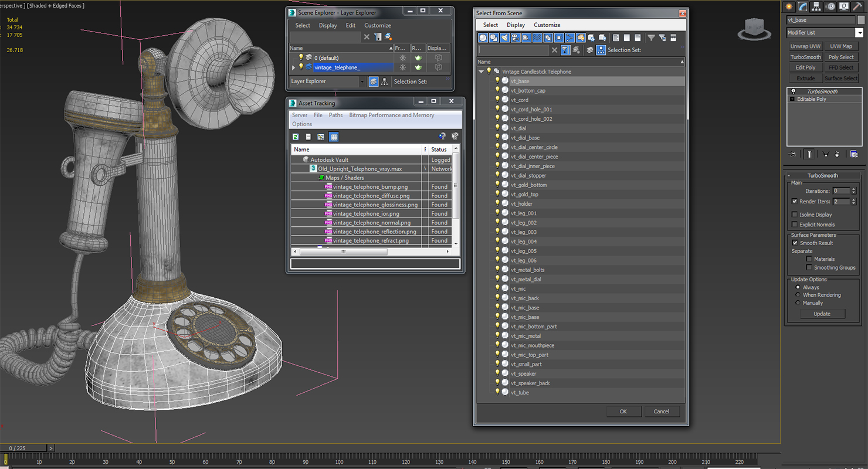This screenshot has width=868, height=469.
Task: Open the Hierarchy command panel tab
Action: [817, 6]
